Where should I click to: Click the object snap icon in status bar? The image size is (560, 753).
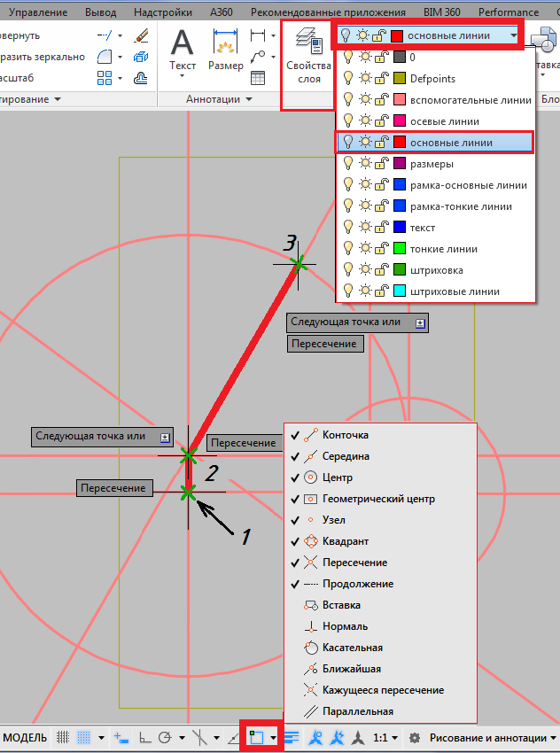tap(257, 737)
